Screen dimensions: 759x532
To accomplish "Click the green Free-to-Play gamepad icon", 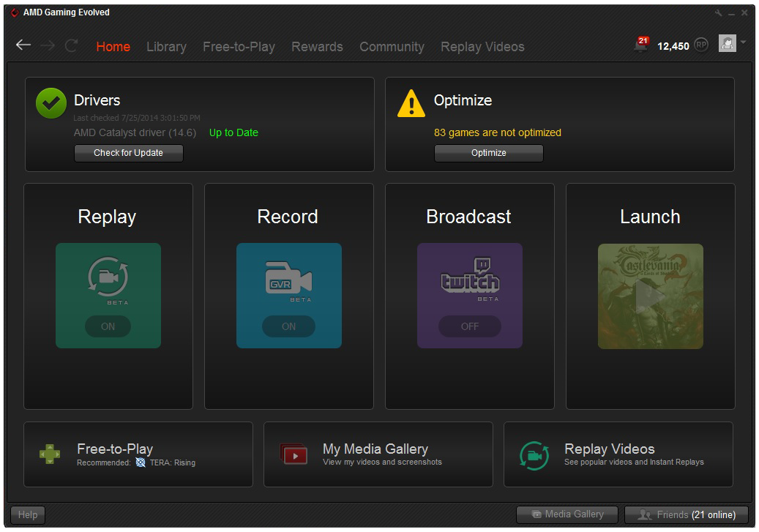I will pyautogui.click(x=50, y=454).
